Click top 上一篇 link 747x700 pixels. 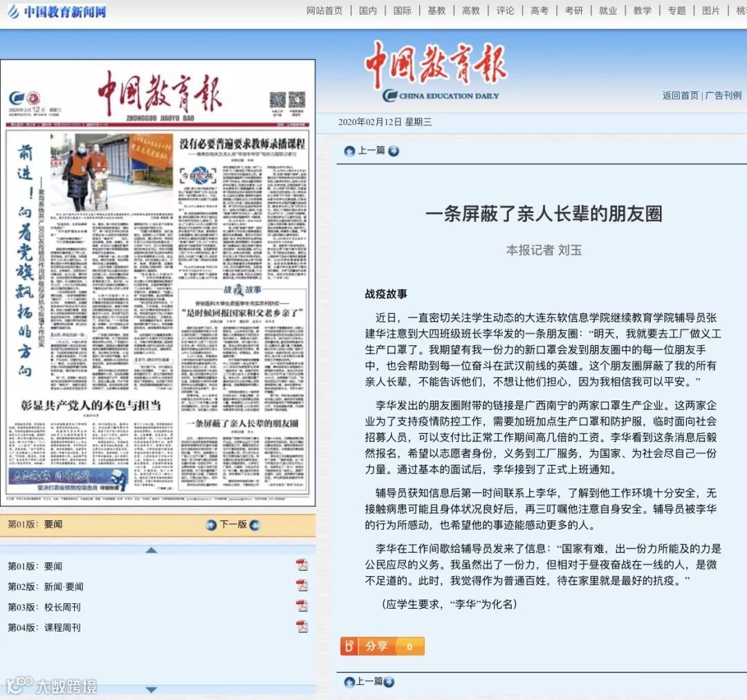coord(371,151)
